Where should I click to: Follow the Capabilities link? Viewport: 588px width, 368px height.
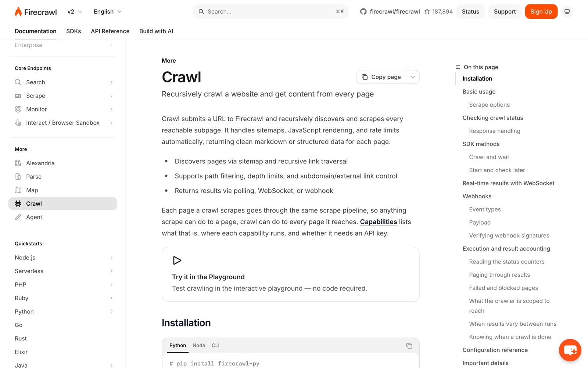coord(378,222)
